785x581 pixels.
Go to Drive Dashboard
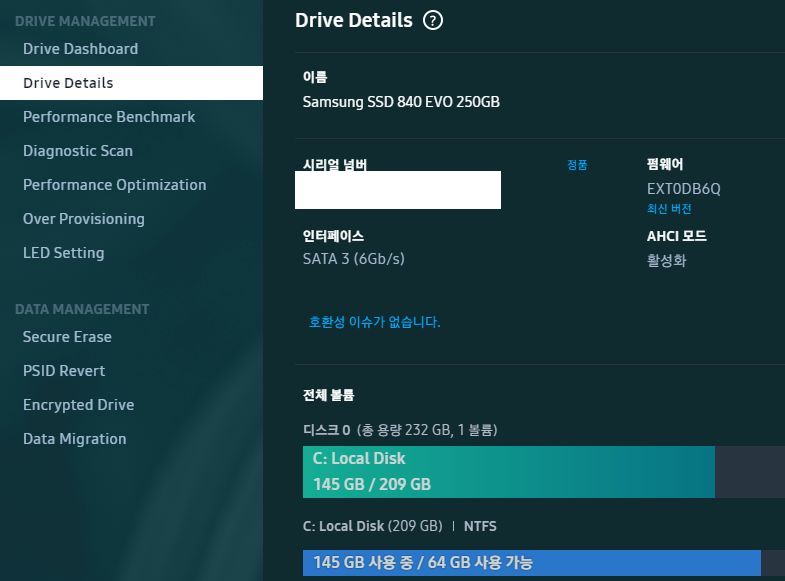pyautogui.click(x=81, y=49)
